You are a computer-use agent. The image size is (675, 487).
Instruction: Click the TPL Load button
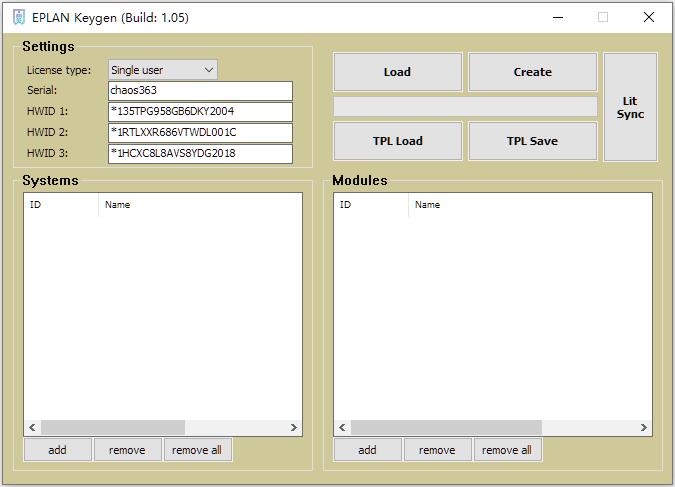click(x=397, y=141)
